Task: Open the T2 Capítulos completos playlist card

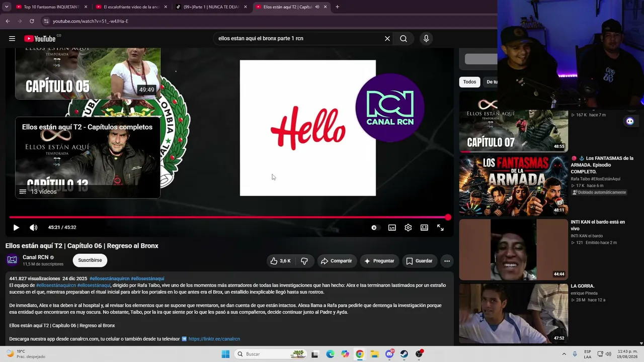Action: 88,157
